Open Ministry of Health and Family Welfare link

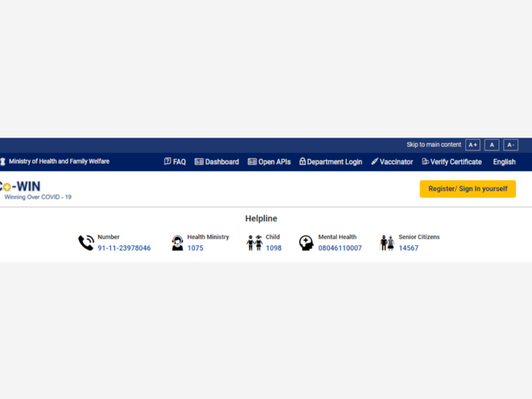point(59,161)
